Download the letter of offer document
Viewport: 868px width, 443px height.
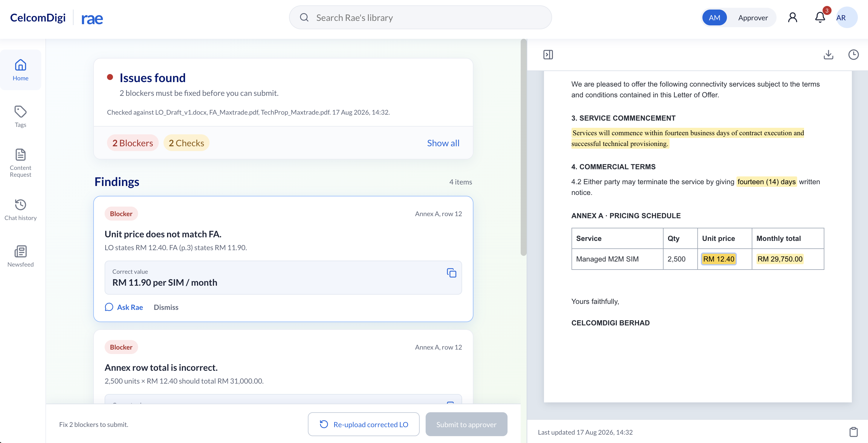[828, 55]
